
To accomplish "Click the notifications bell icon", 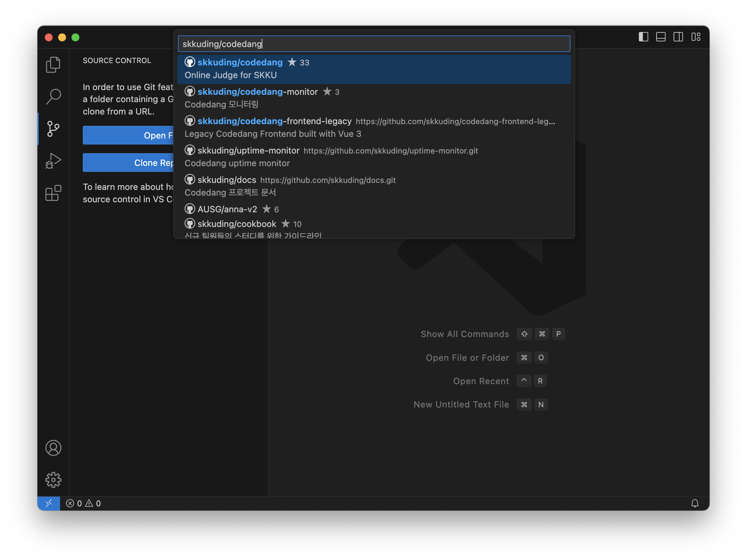I will (695, 503).
